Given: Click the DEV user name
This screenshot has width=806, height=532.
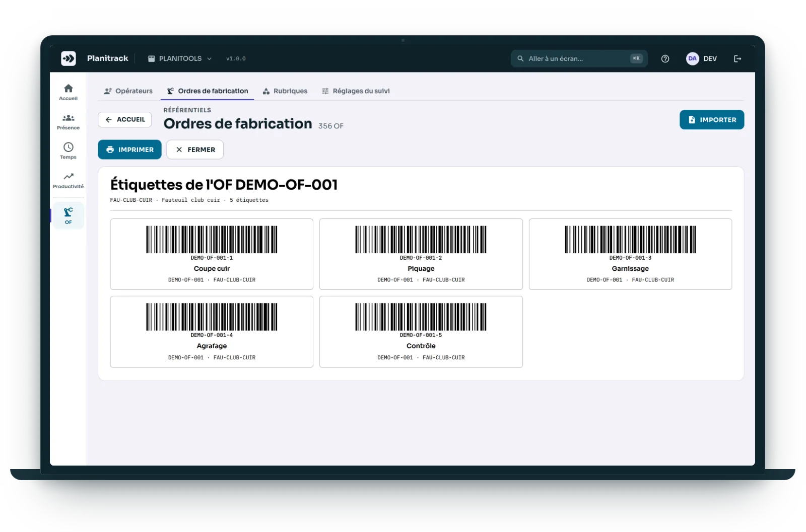Looking at the screenshot, I should 710,59.
